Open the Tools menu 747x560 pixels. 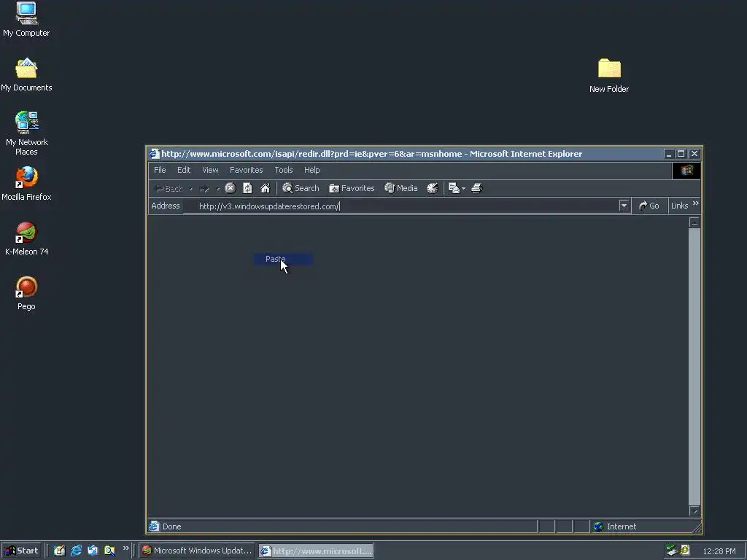point(284,170)
